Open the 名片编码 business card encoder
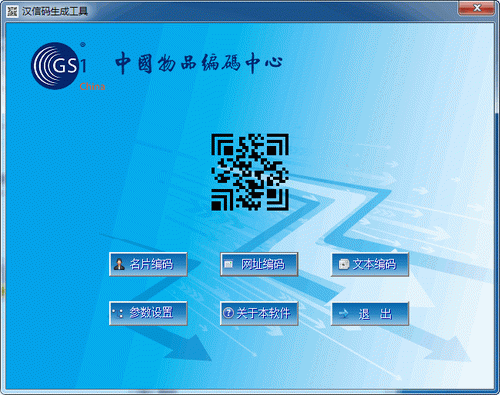 (148, 264)
